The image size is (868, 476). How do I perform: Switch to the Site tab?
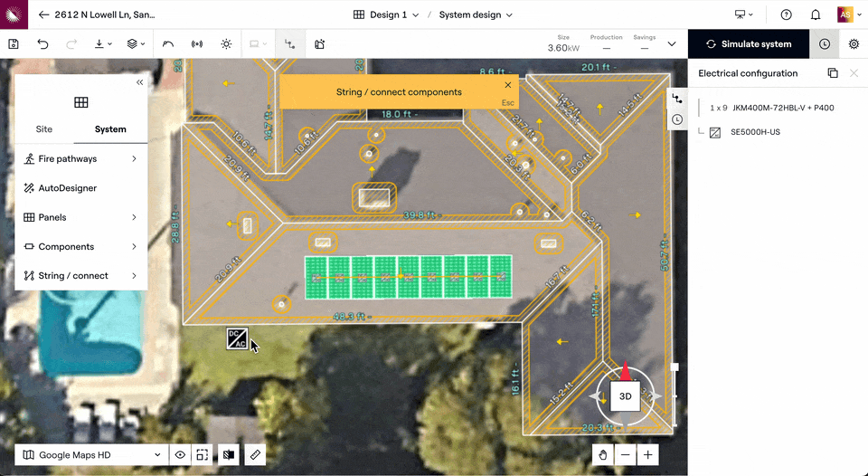click(x=43, y=129)
